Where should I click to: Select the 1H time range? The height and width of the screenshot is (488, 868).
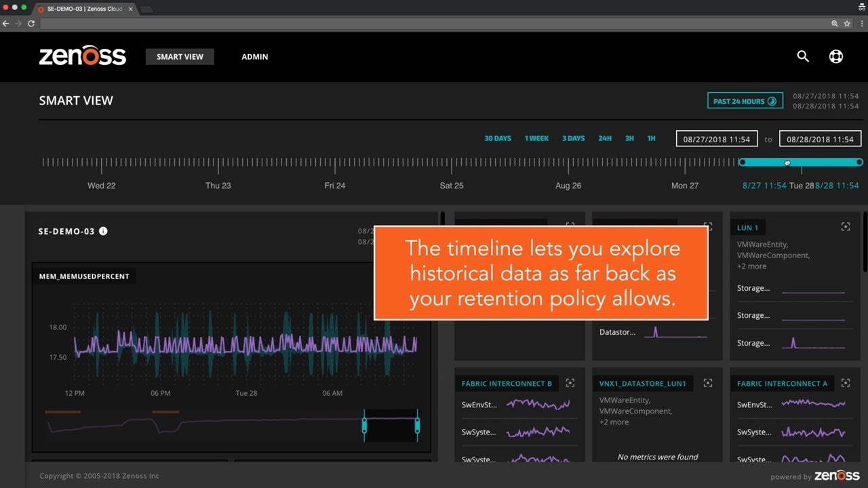click(x=651, y=138)
